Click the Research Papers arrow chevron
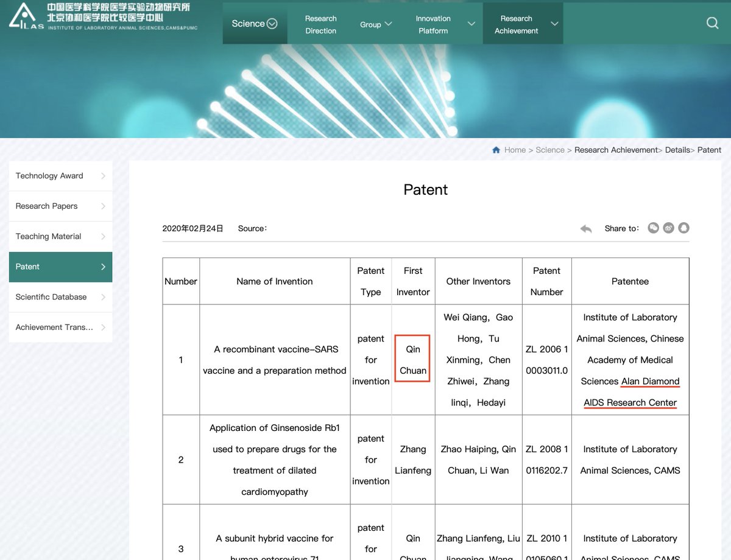This screenshot has width=731, height=560. (103, 206)
